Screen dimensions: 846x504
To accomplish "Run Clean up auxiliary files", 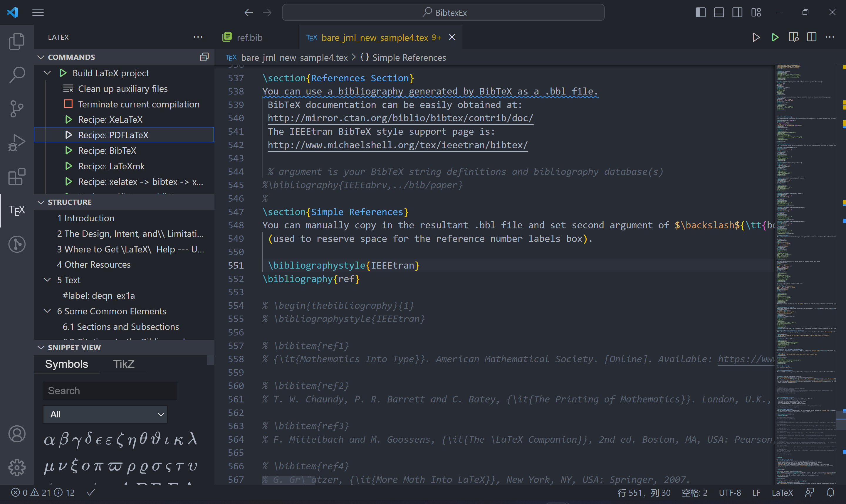I will pyautogui.click(x=123, y=89).
